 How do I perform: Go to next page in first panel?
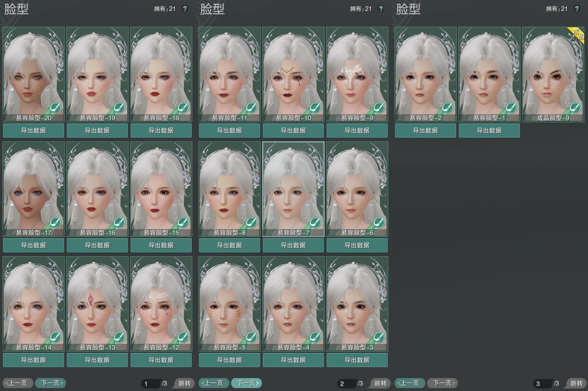tap(50, 383)
